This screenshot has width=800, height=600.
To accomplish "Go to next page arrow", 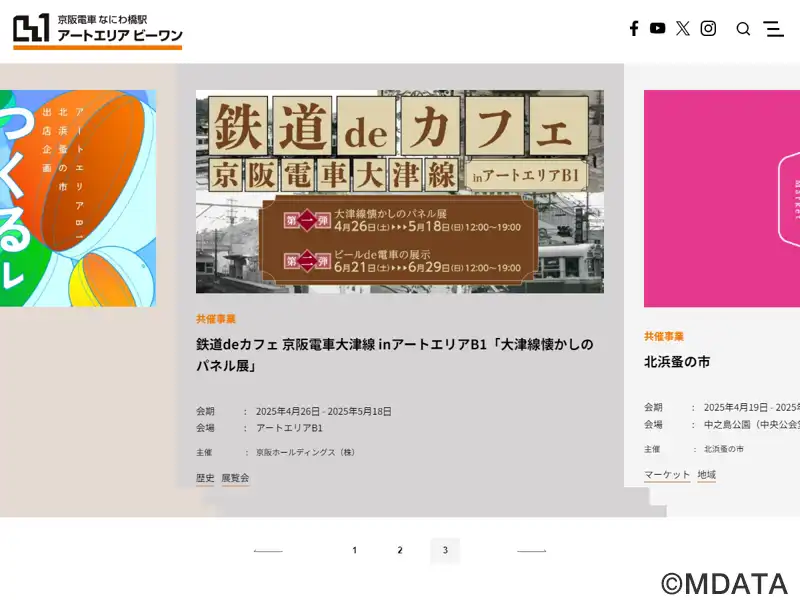I will (532, 551).
